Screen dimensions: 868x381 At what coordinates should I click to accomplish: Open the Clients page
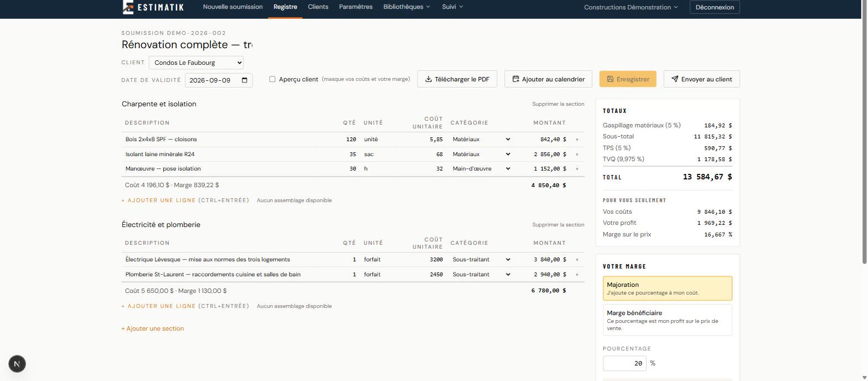[318, 7]
